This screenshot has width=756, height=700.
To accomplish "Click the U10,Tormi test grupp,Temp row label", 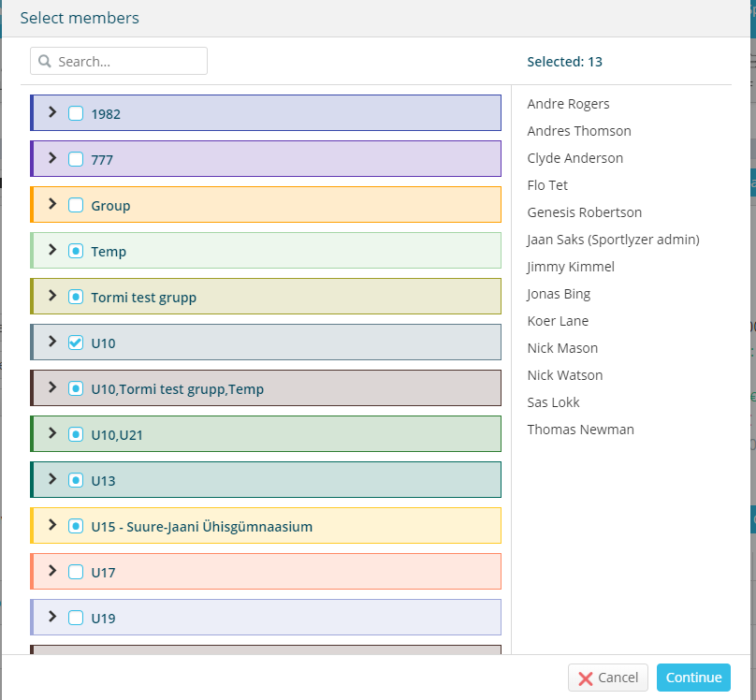I will 178,388.
